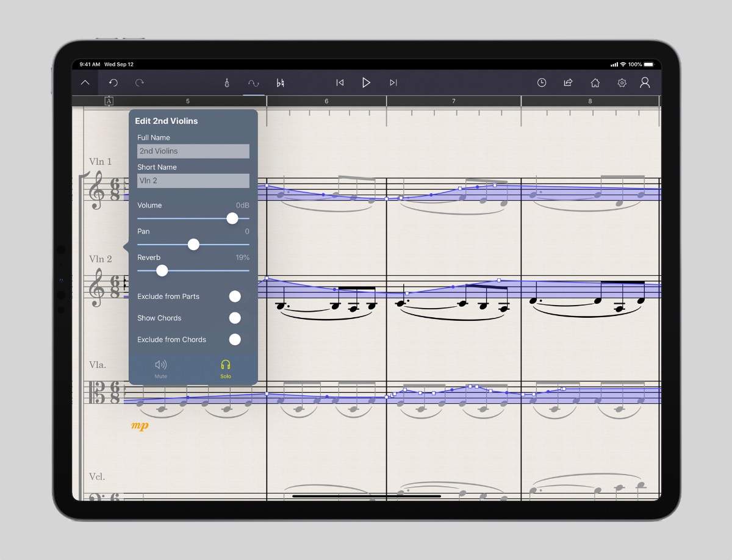Enable the Show Chords switch
The height and width of the screenshot is (560, 732).
235,318
